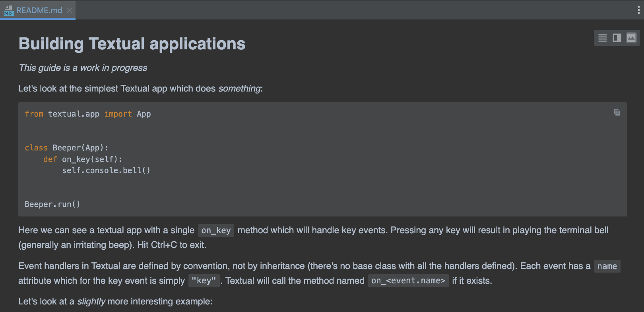Click the inline code "name" attribute
The width and height of the screenshot is (644, 312).
pos(607,266)
